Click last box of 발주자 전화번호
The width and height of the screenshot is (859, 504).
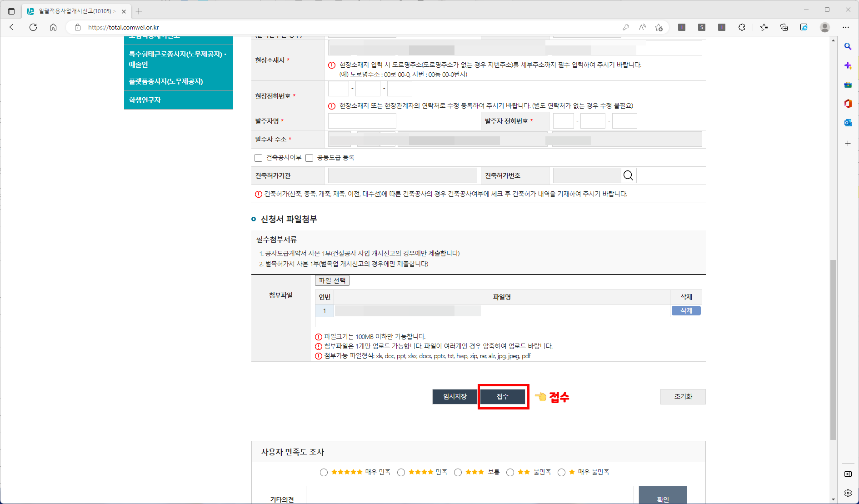click(x=624, y=121)
